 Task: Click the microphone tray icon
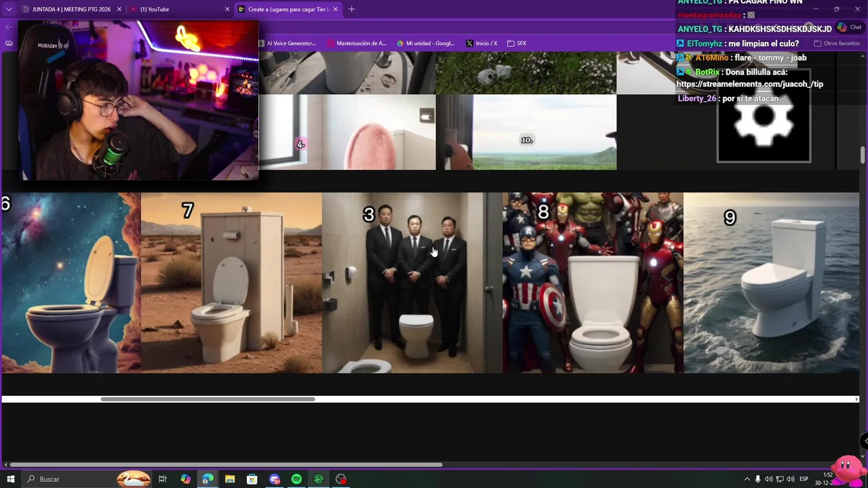tap(758, 479)
